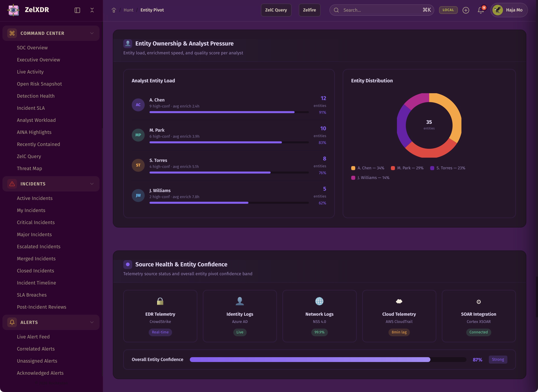
Task: Click the Zelfire button
Action: (x=309, y=10)
